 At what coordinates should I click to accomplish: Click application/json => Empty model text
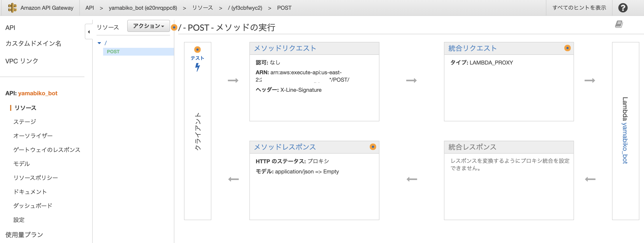tap(307, 172)
